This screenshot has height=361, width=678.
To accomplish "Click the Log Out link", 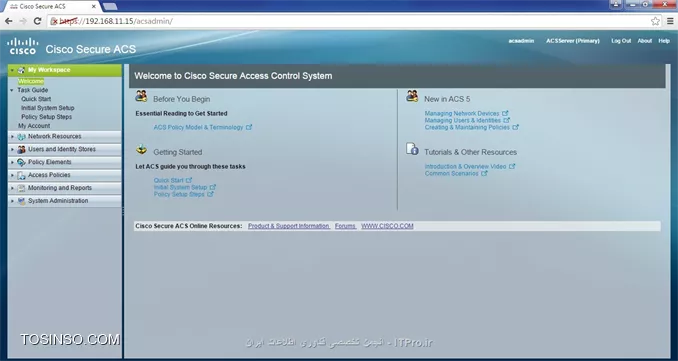I will [621, 41].
